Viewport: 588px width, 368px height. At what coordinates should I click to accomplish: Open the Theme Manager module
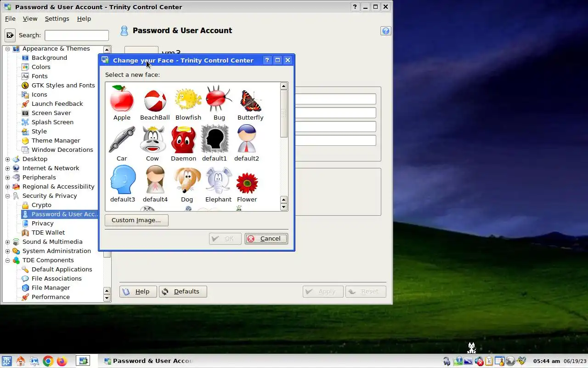tap(56, 140)
